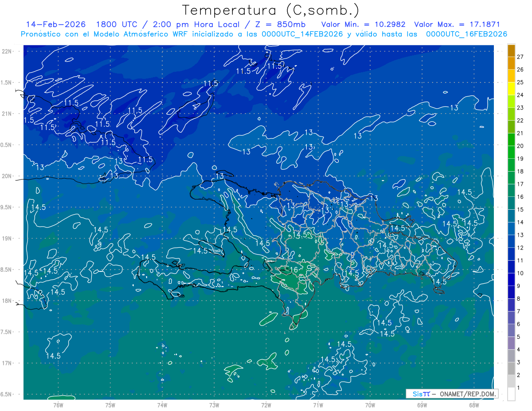This screenshot has width=532, height=411.
Task: Click the "76W" longitude axis label
Action: click(58, 405)
